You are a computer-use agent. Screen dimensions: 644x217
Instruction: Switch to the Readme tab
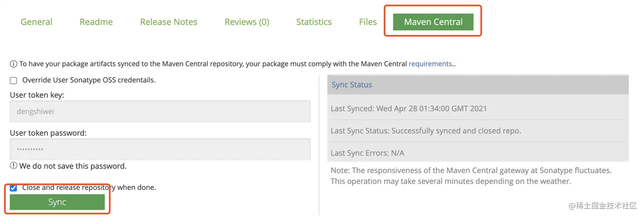point(96,22)
